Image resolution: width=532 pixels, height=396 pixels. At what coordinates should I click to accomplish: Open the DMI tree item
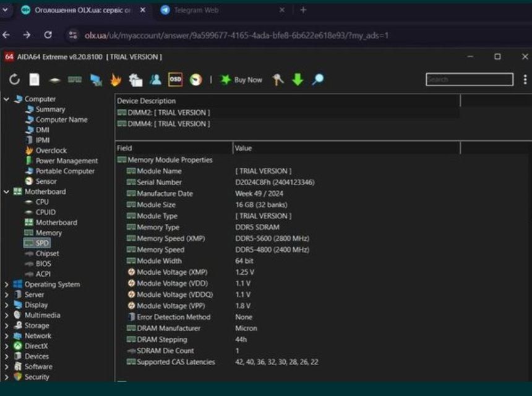(37, 129)
